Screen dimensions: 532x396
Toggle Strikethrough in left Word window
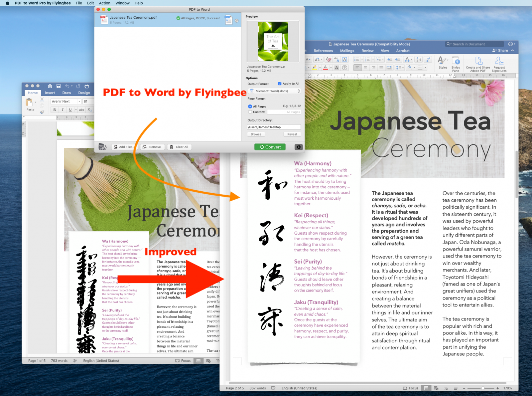point(81,110)
